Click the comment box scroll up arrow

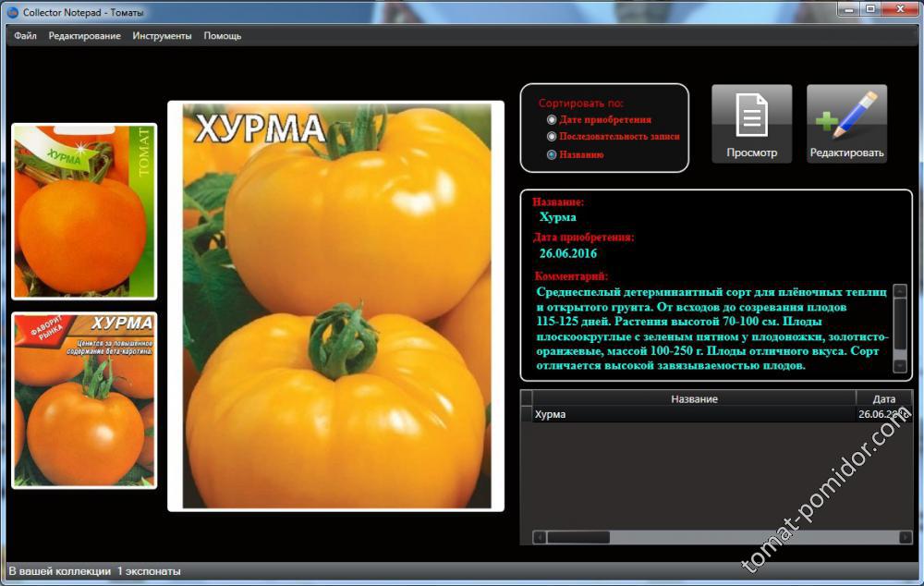pyautogui.click(x=899, y=292)
